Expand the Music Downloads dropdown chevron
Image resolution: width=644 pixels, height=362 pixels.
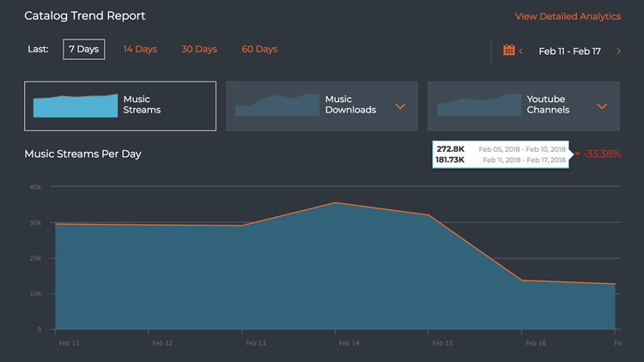click(400, 106)
